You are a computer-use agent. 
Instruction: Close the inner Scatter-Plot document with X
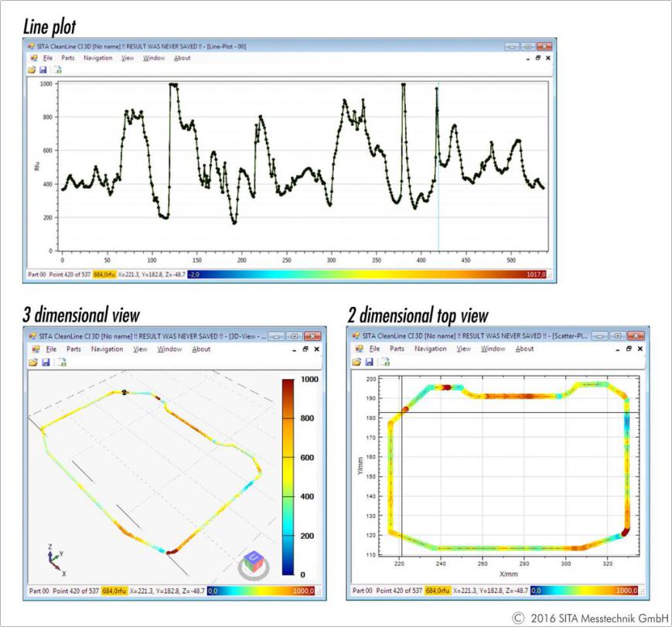640,349
